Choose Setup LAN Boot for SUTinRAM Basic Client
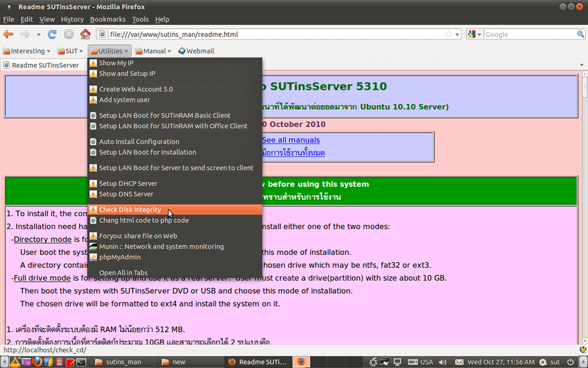This screenshot has width=588, height=368. [x=175, y=115]
